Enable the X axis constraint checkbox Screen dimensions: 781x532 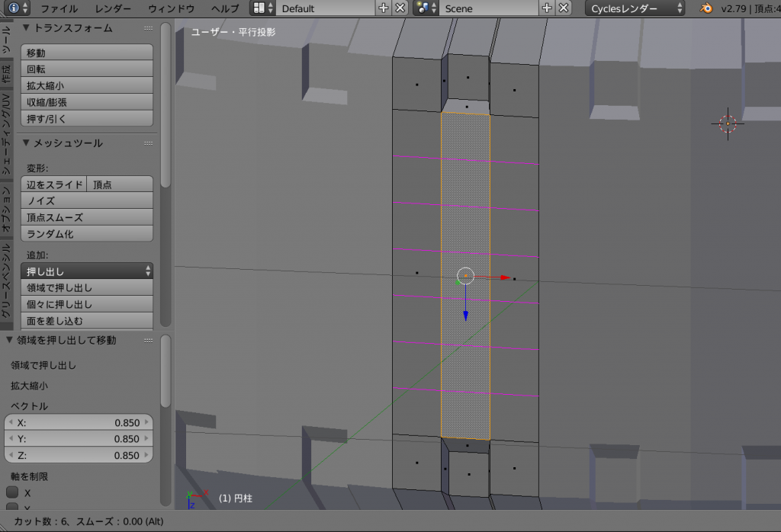tap(13, 493)
